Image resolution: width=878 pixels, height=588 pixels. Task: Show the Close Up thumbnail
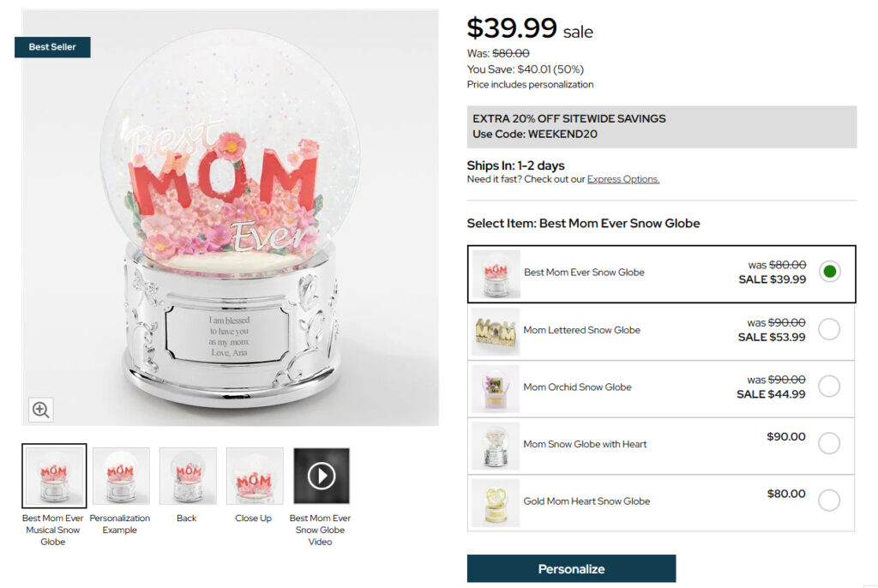(254, 474)
